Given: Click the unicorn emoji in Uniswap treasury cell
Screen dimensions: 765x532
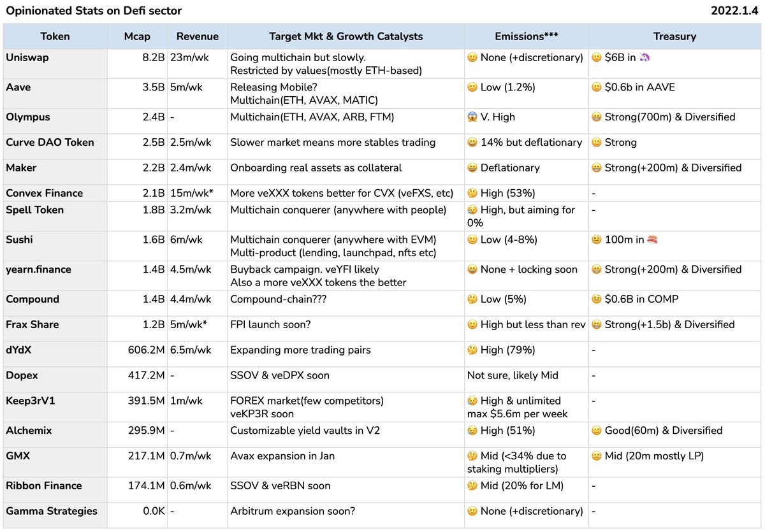Looking at the screenshot, I should (x=645, y=57).
